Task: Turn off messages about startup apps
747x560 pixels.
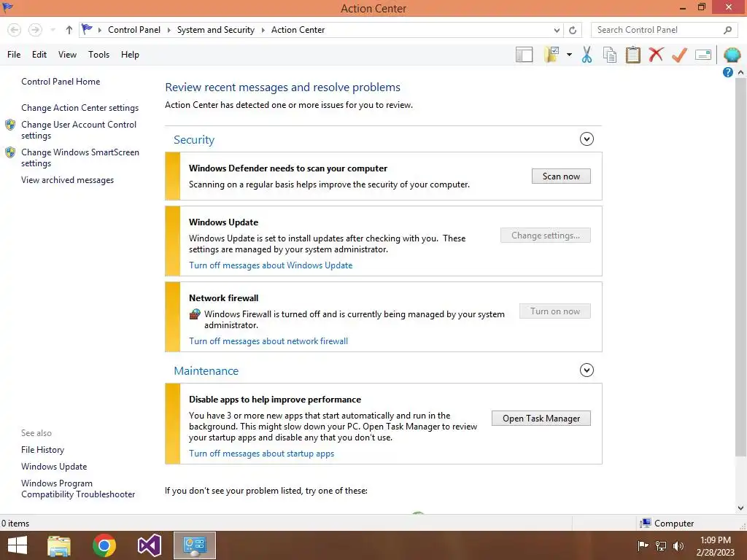Action: [262, 454]
